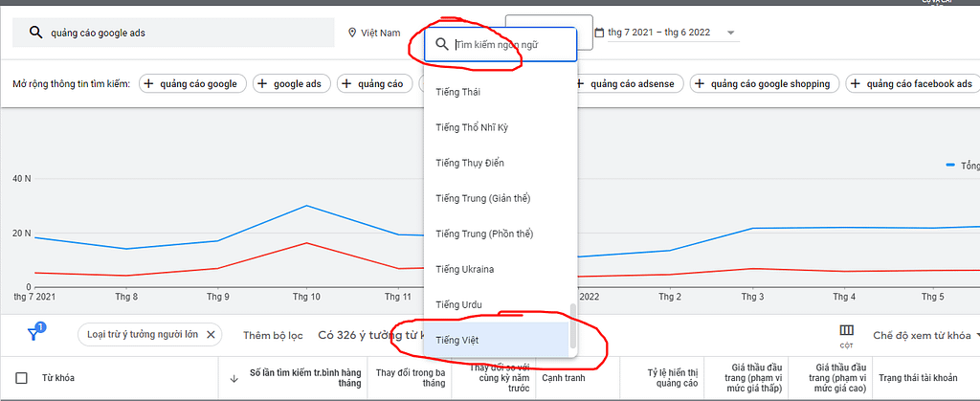Open the Việt Nam location setting
This screenshot has height=401, width=980.
[374, 33]
